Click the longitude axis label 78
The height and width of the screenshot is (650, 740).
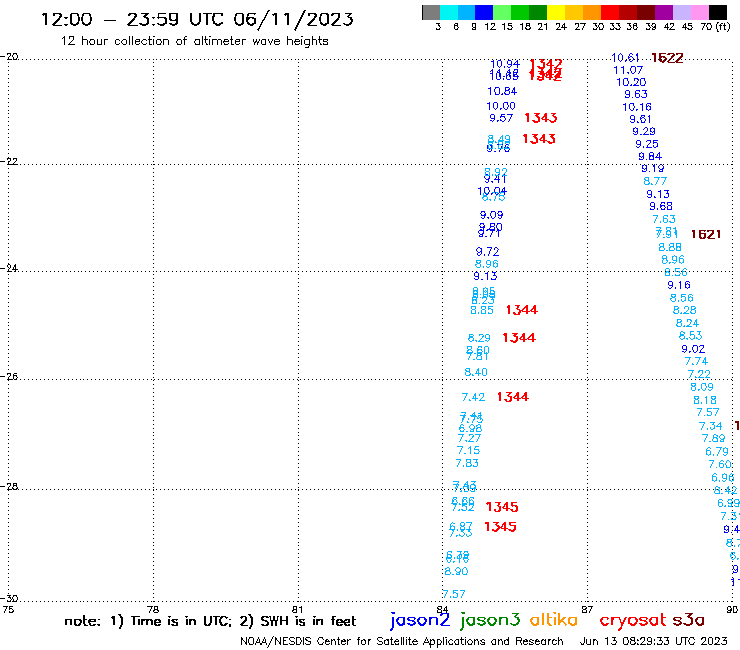(x=153, y=609)
